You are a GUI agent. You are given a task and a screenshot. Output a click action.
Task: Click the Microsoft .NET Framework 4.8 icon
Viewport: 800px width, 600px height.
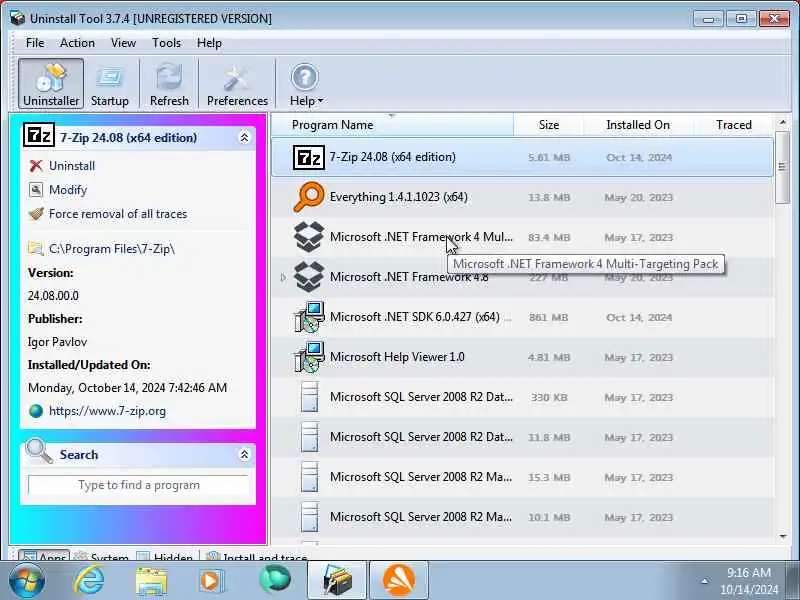(x=309, y=277)
